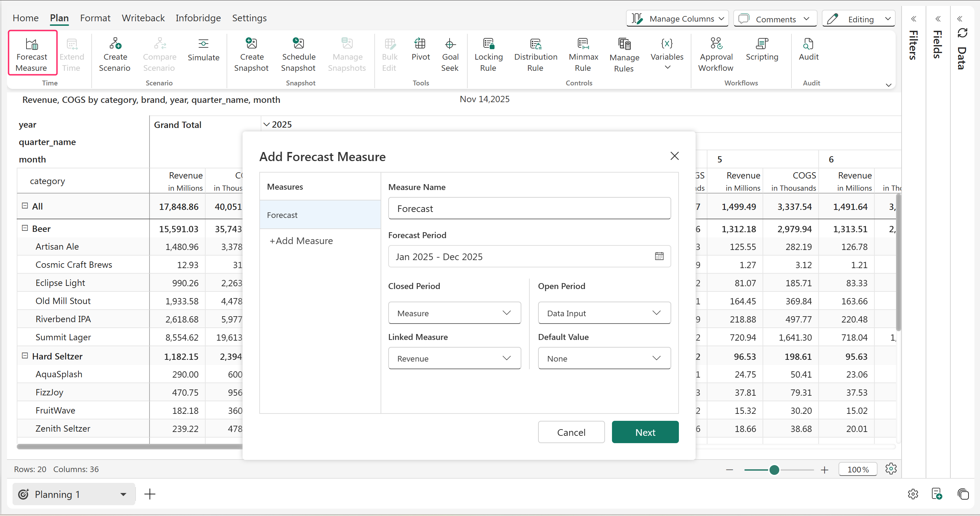Collapse the Beer category row

tap(25, 228)
